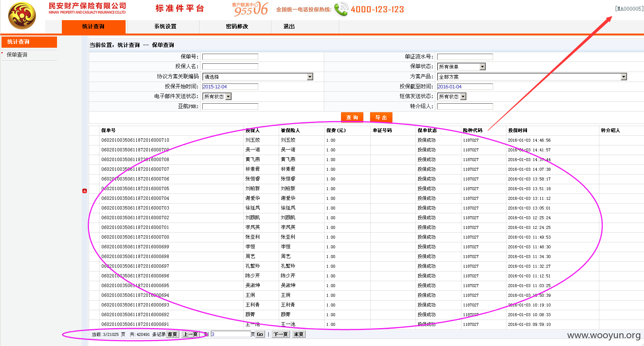Click timestamp 2016-01-03 14:46:56
The image size is (644, 346).
[529, 140]
